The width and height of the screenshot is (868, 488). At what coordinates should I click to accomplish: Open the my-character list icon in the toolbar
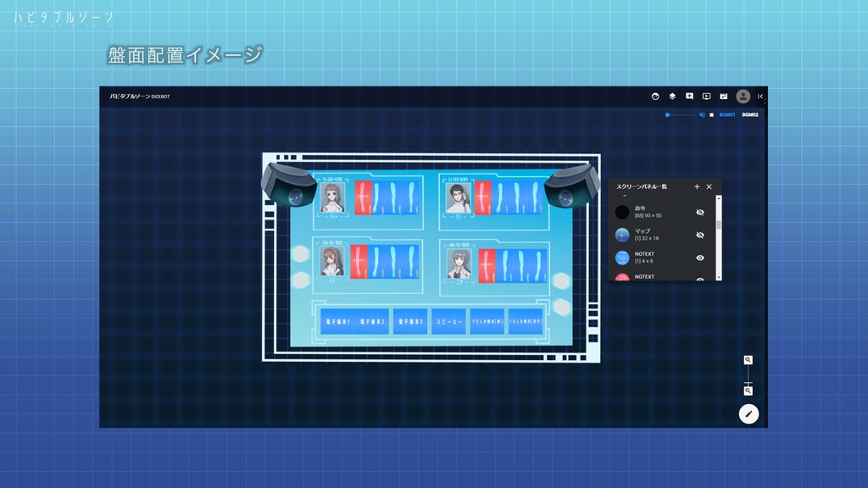click(655, 97)
